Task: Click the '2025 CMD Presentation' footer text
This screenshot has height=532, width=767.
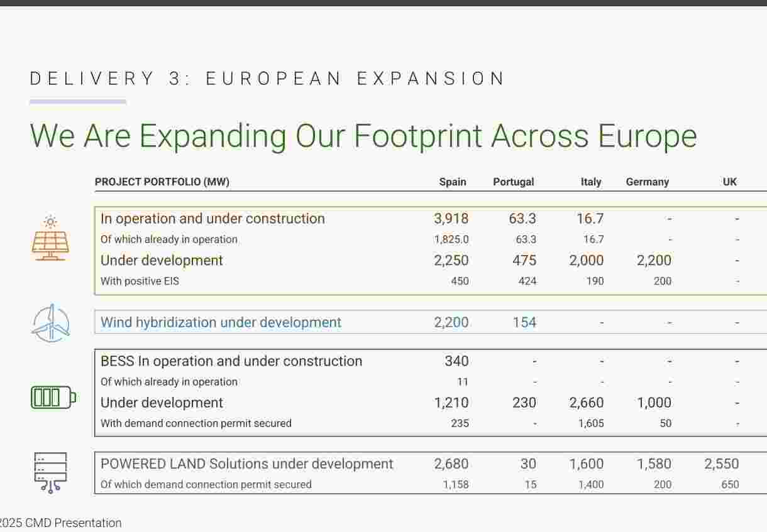Action: (60, 523)
